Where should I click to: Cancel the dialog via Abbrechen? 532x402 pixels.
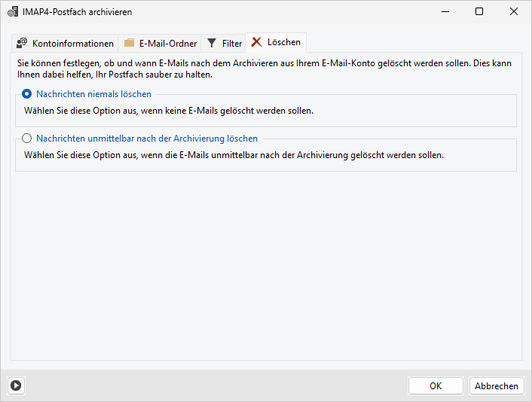point(496,385)
